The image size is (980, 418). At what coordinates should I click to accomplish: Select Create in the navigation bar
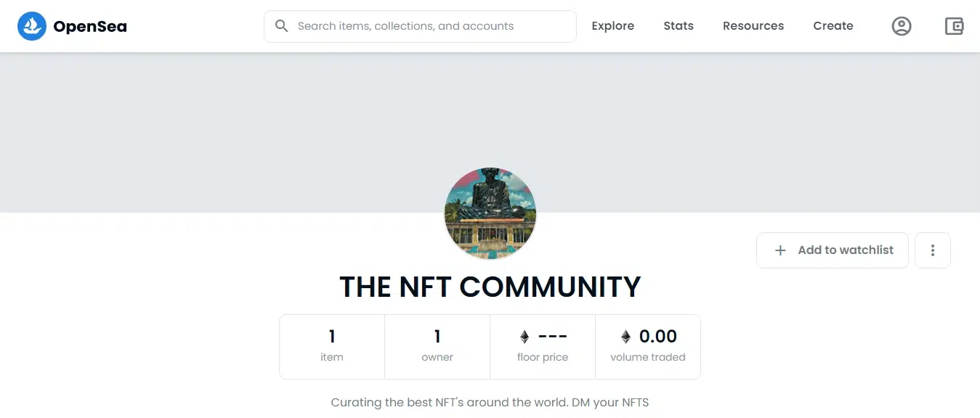coord(833,25)
